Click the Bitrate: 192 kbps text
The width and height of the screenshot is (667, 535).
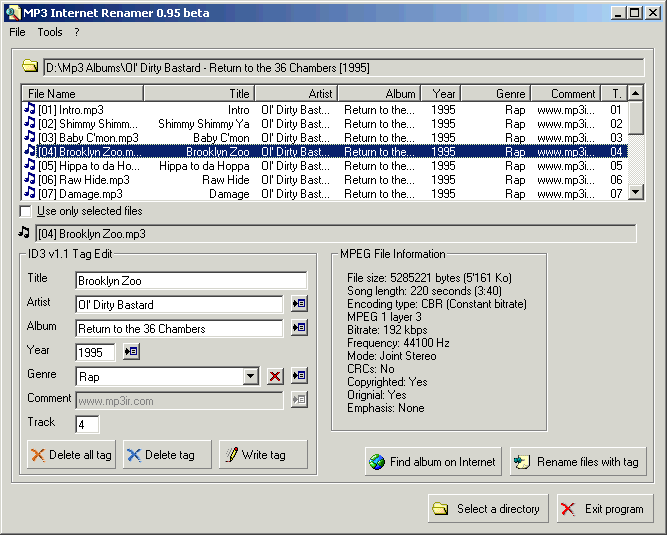(387, 330)
